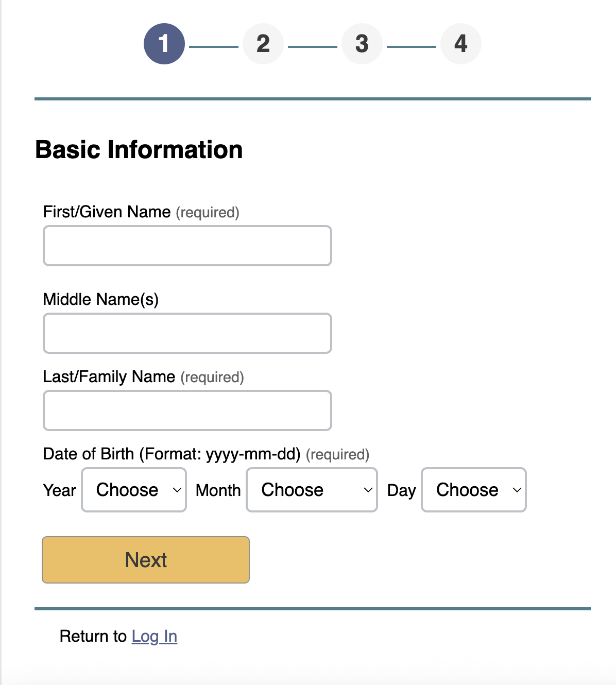Open the Day dropdown

(x=473, y=490)
